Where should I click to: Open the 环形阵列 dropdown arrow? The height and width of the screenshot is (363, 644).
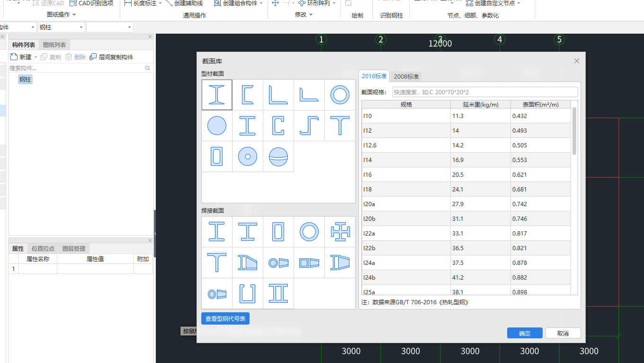pyautogui.click(x=334, y=3)
